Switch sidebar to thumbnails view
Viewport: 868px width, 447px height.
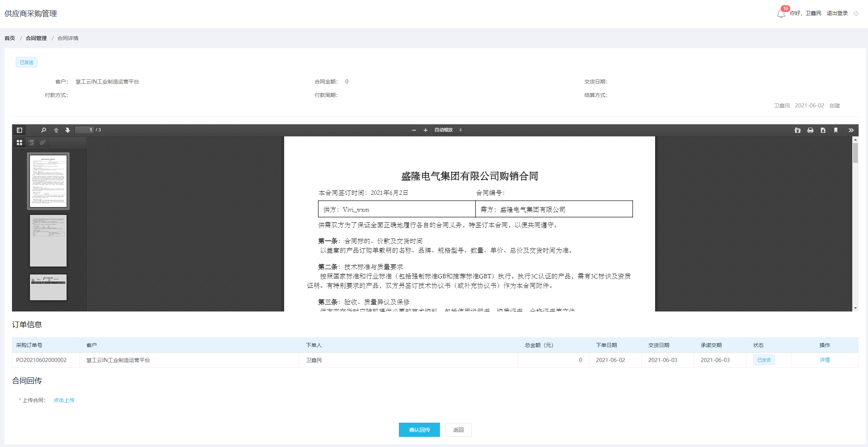pyautogui.click(x=19, y=142)
